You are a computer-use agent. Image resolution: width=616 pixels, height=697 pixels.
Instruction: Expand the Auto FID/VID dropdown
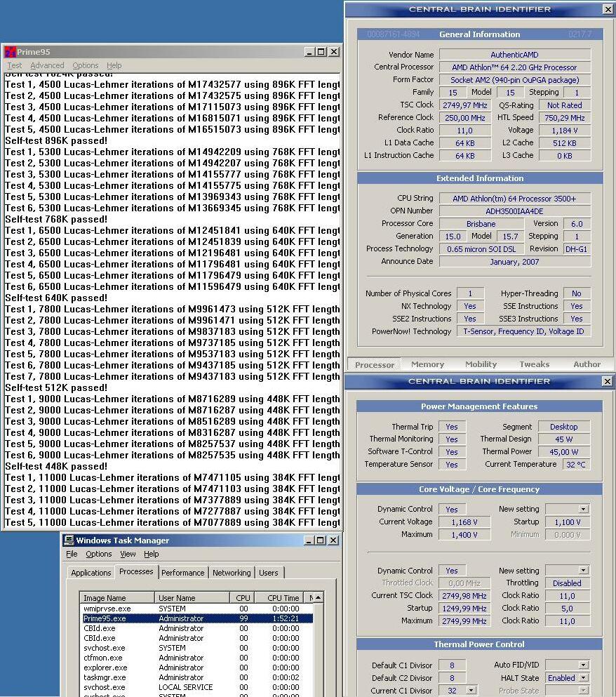[583, 665]
